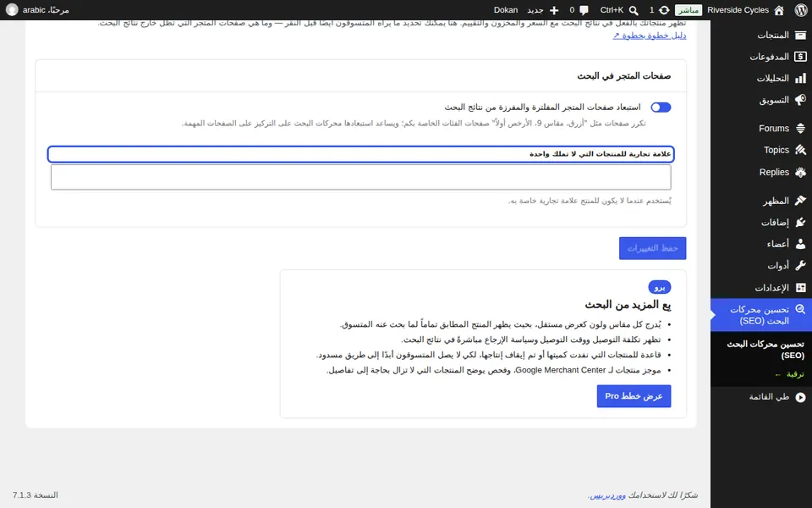Image resolution: width=812 pixels, height=508 pixels.
Task: Click the ووردبريس footer link
Action: 608,495
